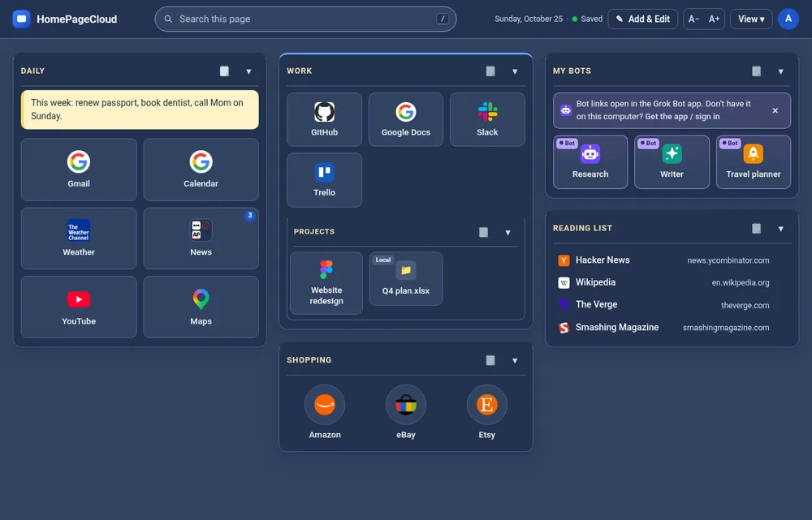Click the yellow weekly reminder note
The height and width of the screenshot is (520, 812).
tap(140, 110)
